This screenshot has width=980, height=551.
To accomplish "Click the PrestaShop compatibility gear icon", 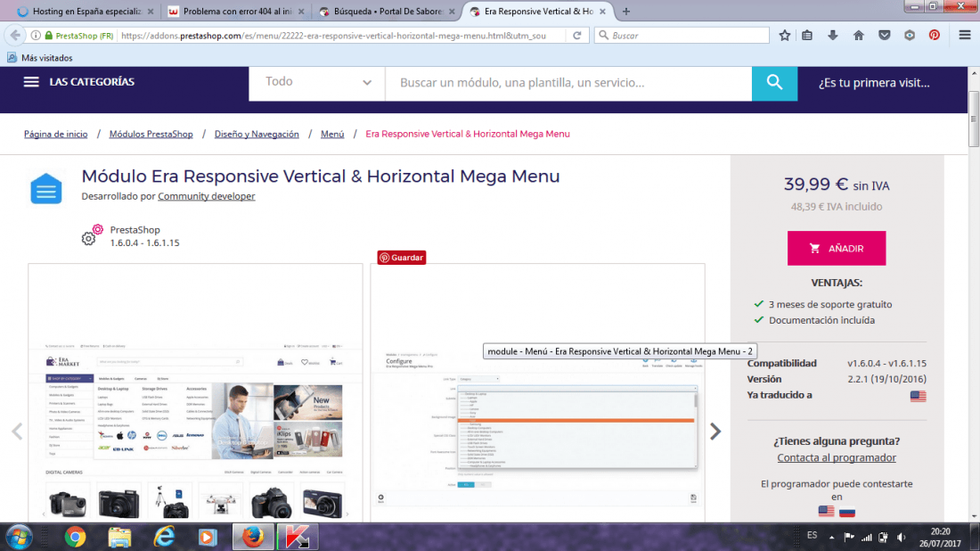I will 92,234.
